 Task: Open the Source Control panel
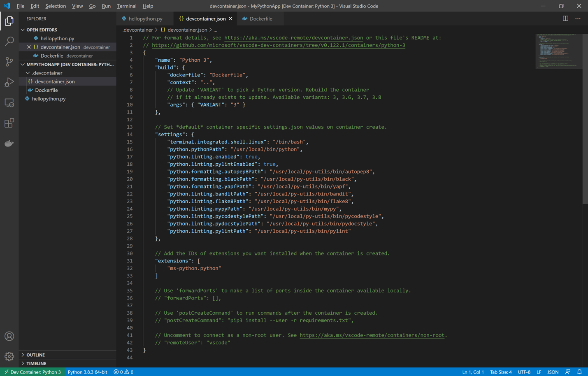9,61
